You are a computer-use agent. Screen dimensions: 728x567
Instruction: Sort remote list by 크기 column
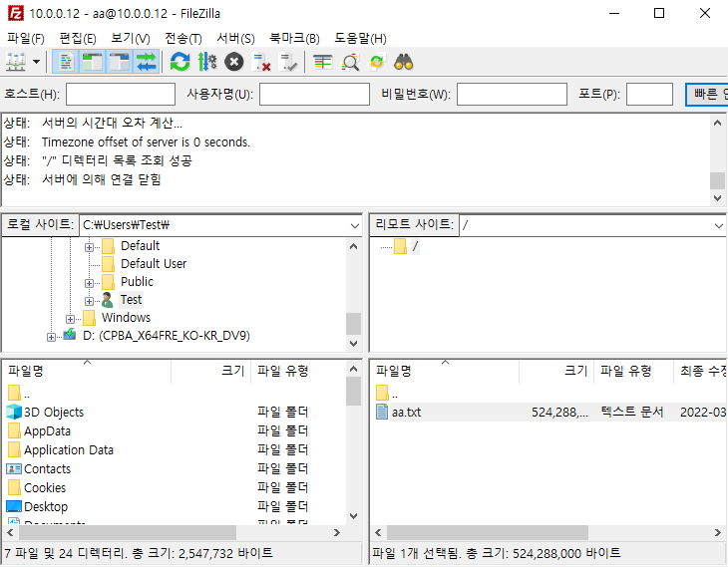click(556, 371)
